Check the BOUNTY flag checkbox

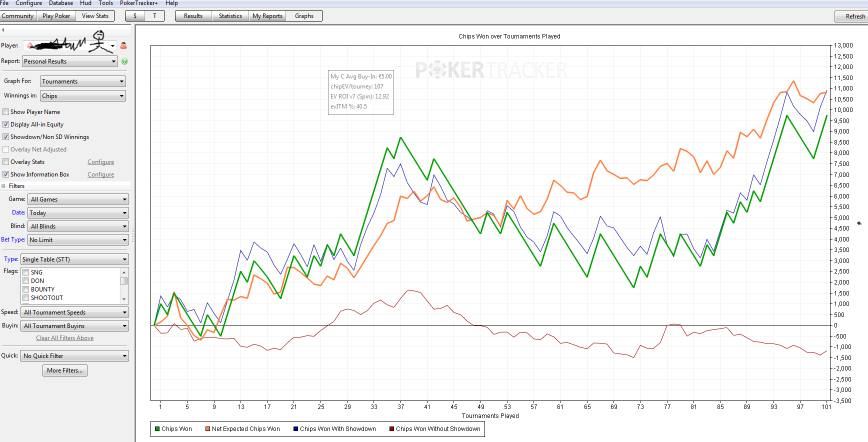[x=25, y=289]
